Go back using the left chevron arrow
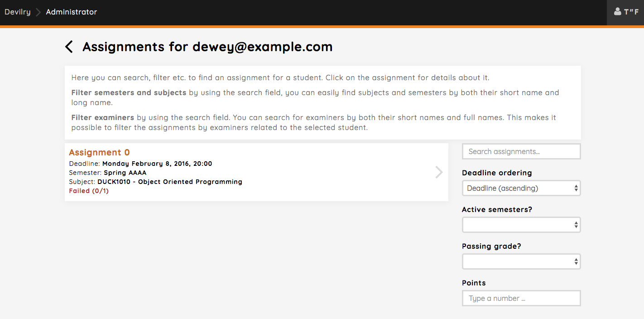Viewport: 644px width, 319px height. point(69,47)
